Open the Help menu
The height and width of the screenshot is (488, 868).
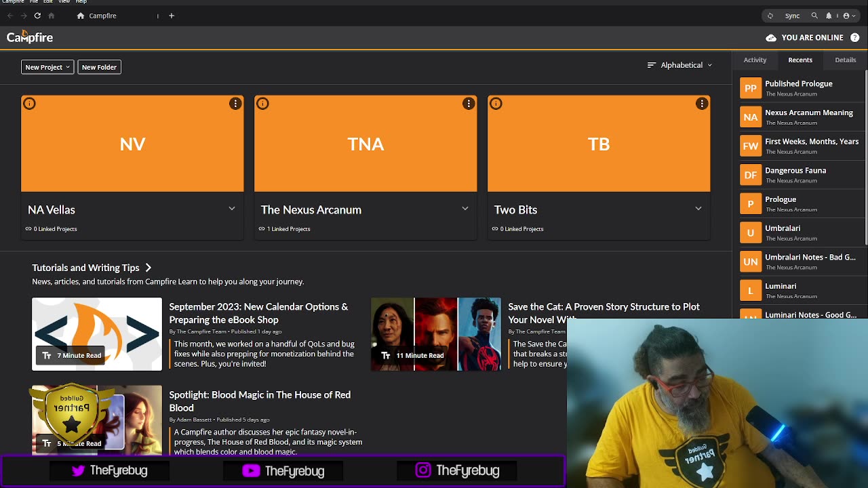tap(81, 2)
